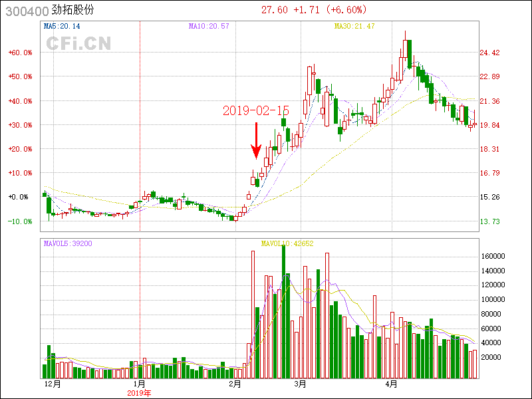Select the 2月 label on the time axis
This screenshot has height=399, width=532.
tap(235, 384)
